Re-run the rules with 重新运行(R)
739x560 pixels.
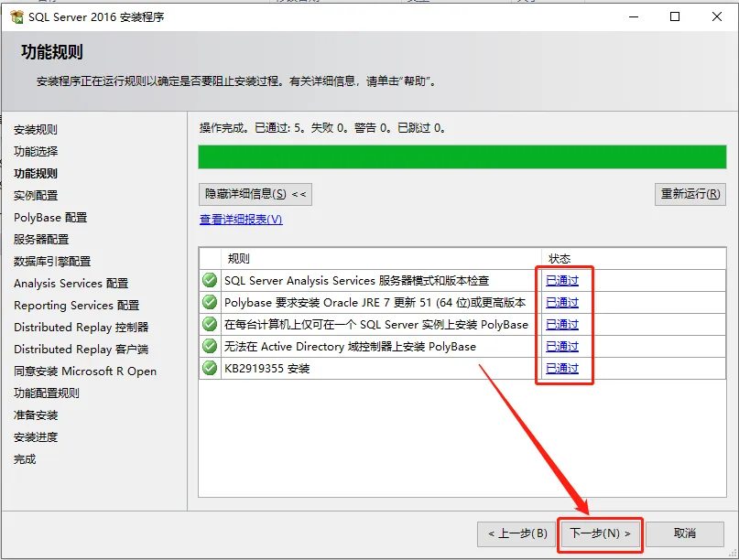coord(690,194)
